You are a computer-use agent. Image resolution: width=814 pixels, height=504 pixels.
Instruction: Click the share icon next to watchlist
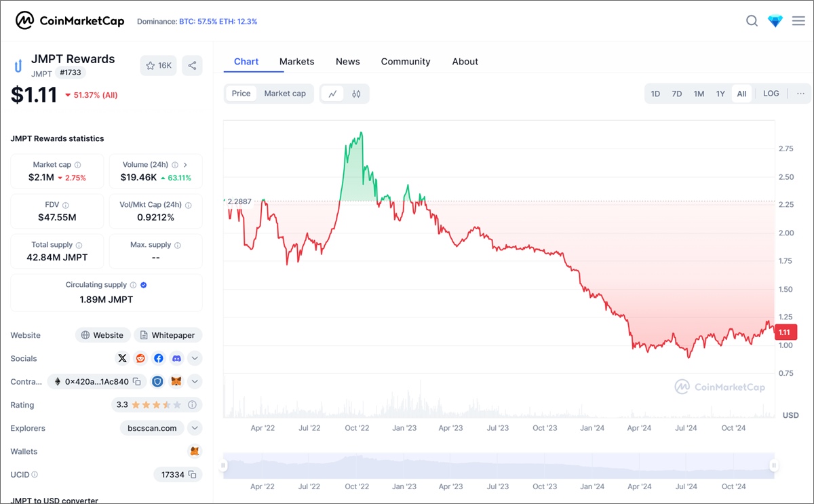point(193,66)
